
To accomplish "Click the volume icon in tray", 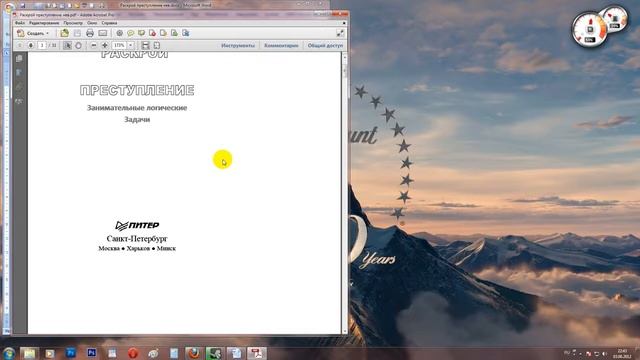I will tap(604, 353).
